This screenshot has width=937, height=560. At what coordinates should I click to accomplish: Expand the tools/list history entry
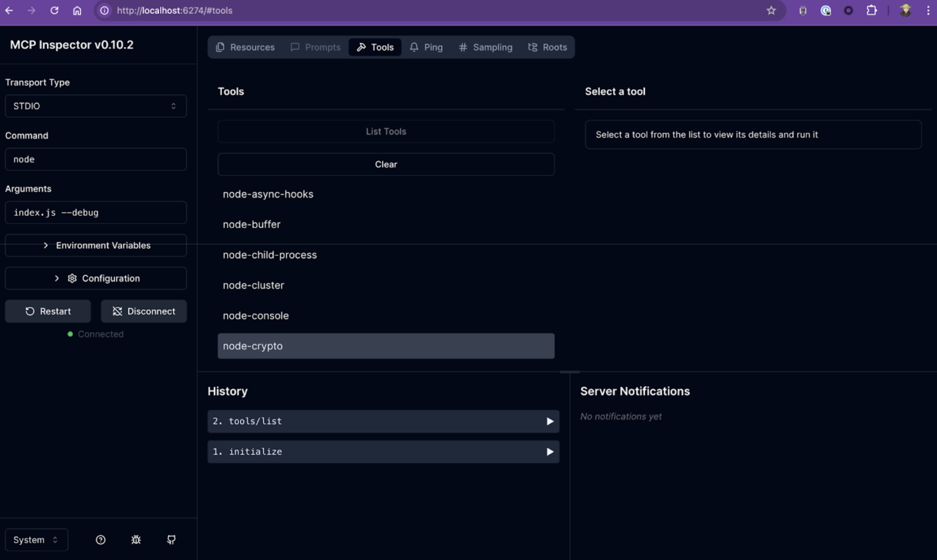[x=383, y=421]
